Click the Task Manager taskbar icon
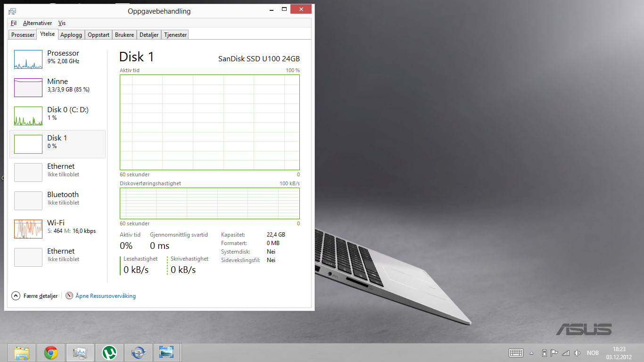This screenshot has height=362, width=644. (80, 353)
